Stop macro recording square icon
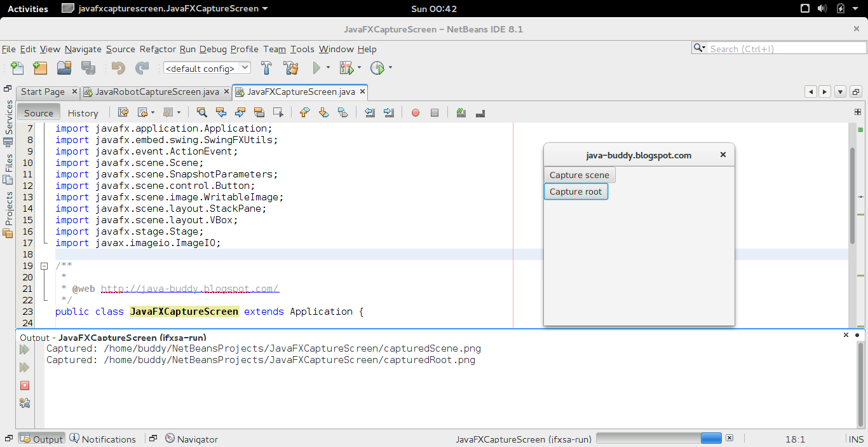 pos(435,113)
